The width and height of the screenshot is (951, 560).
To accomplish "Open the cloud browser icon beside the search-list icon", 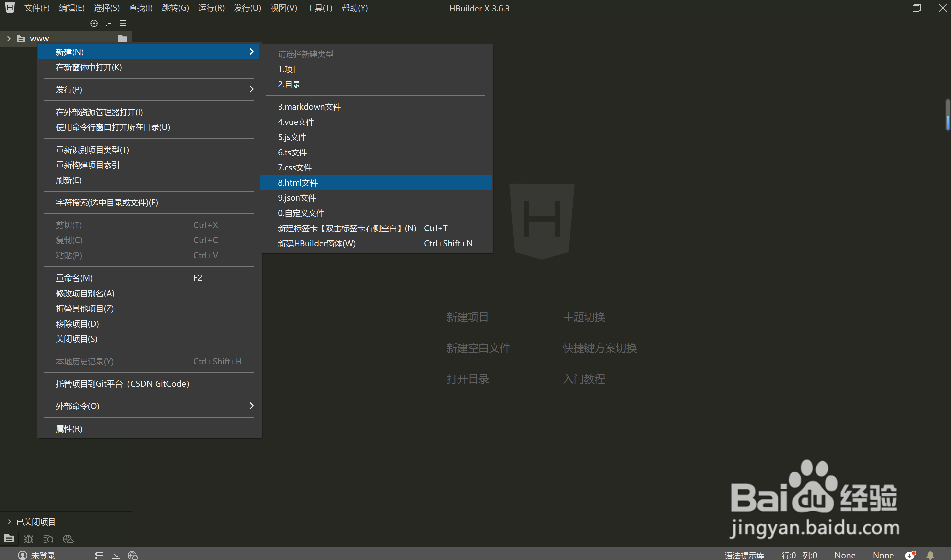I will click(x=68, y=539).
